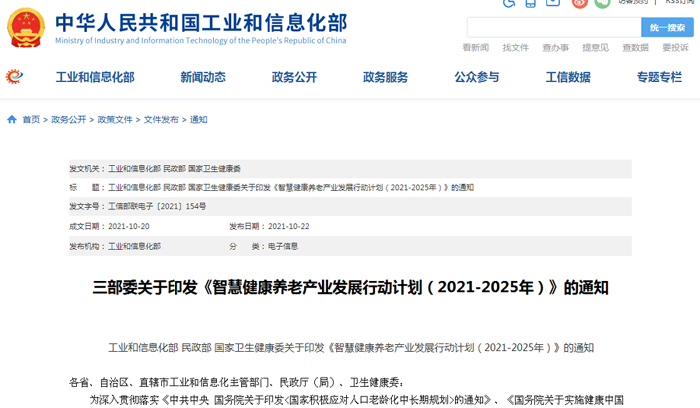Click the 要投诉 quick link
Image resolution: width=700 pixels, height=408 pixels.
point(675,47)
